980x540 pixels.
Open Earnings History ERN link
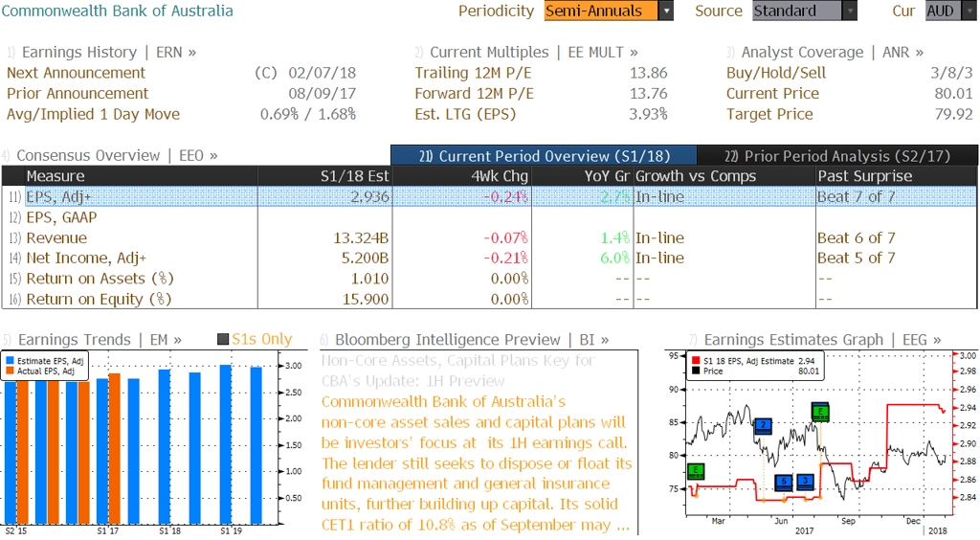point(109,52)
